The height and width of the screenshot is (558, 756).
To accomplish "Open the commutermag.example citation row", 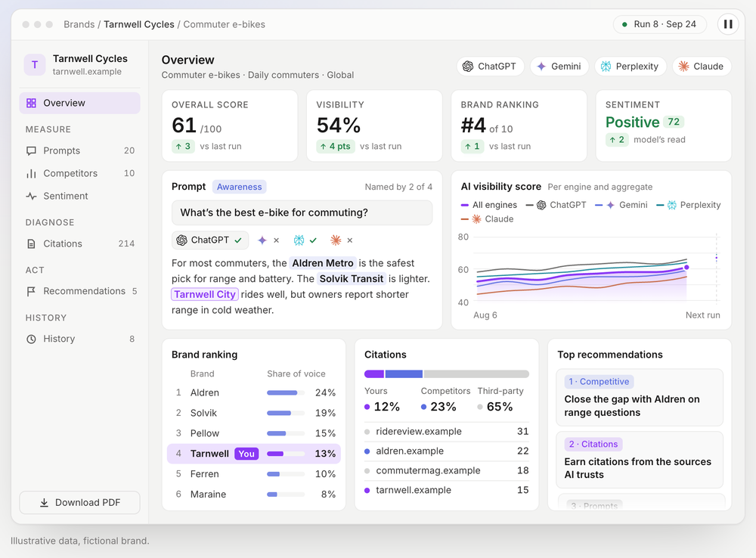I will [x=447, y=471].
